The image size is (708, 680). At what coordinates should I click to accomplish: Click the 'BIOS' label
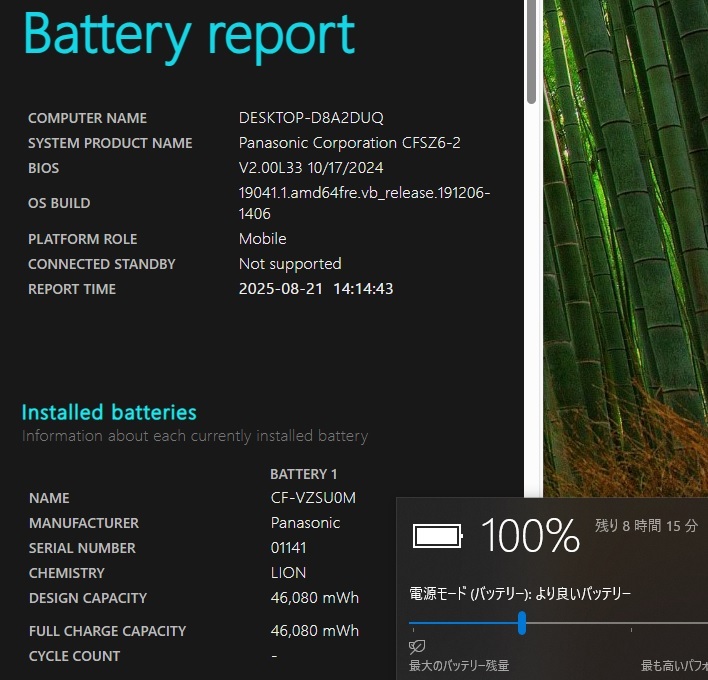[x=43, y=168]
